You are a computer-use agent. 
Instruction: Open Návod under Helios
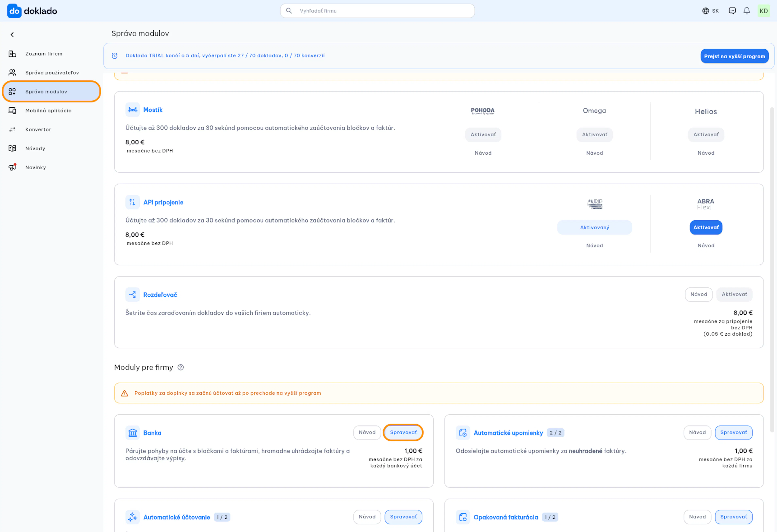705,153
